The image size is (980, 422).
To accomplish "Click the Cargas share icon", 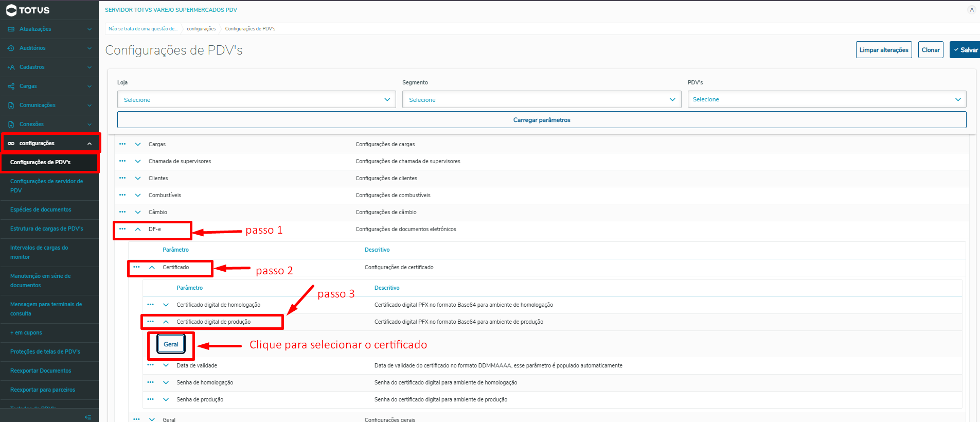I will [x=11, y=86].
